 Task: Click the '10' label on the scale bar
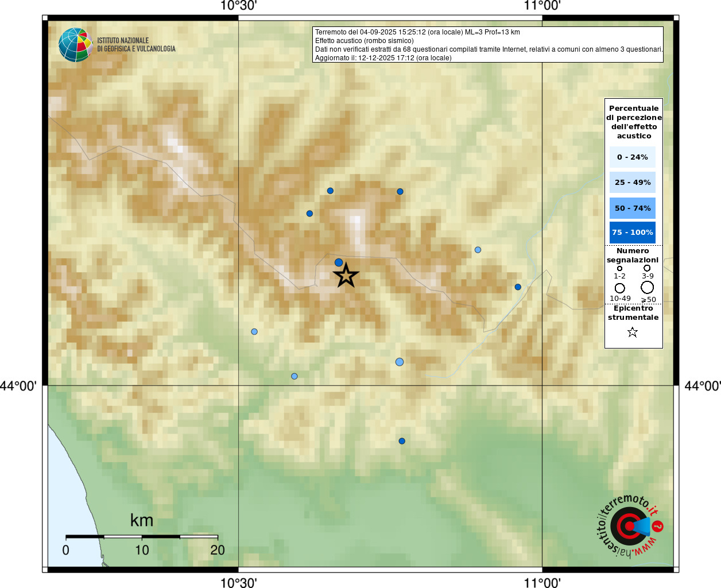coord(142,550)
